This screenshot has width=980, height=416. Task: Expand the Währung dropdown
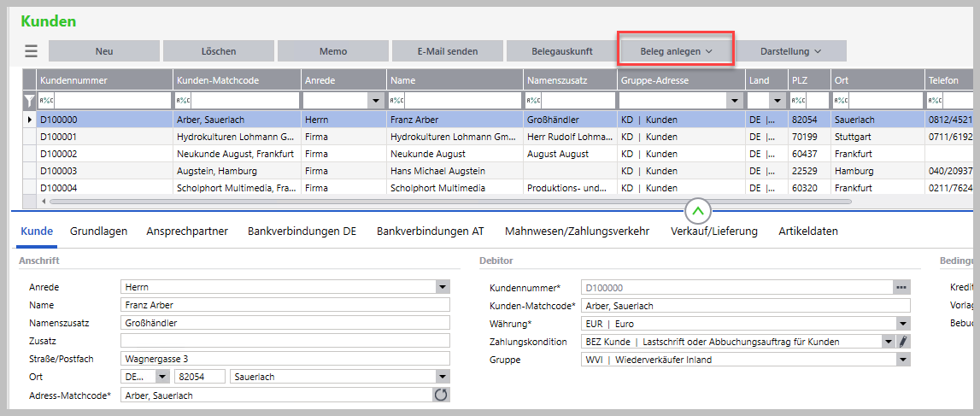pyautogui.click(x=902, y=324)
